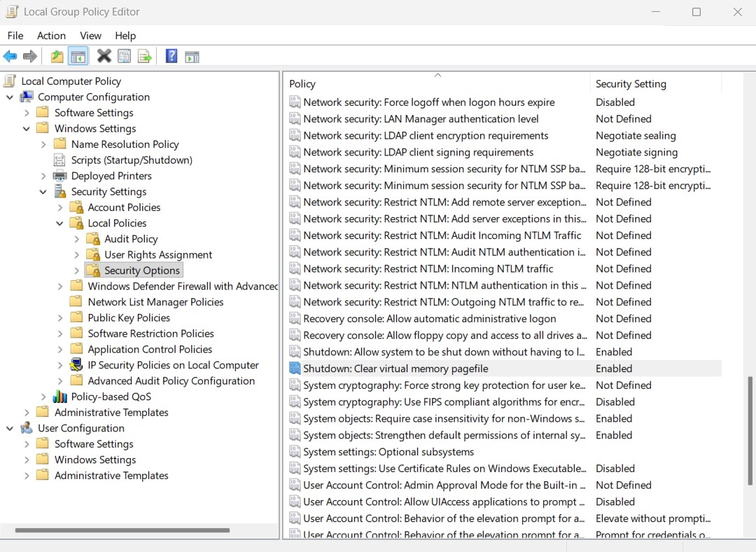756x552 pixels.
Task: Click the Delete (X) toolbar icon
Action: point(105,56)
